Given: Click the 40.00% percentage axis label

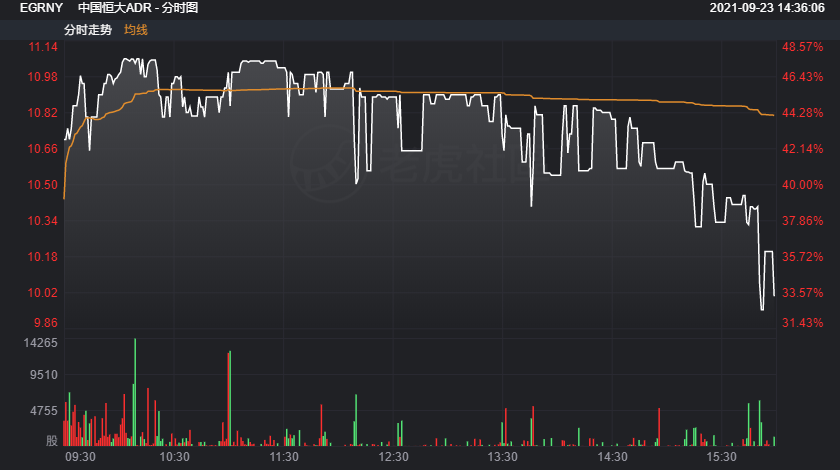Looking at the screenshot, I should 802,185.
